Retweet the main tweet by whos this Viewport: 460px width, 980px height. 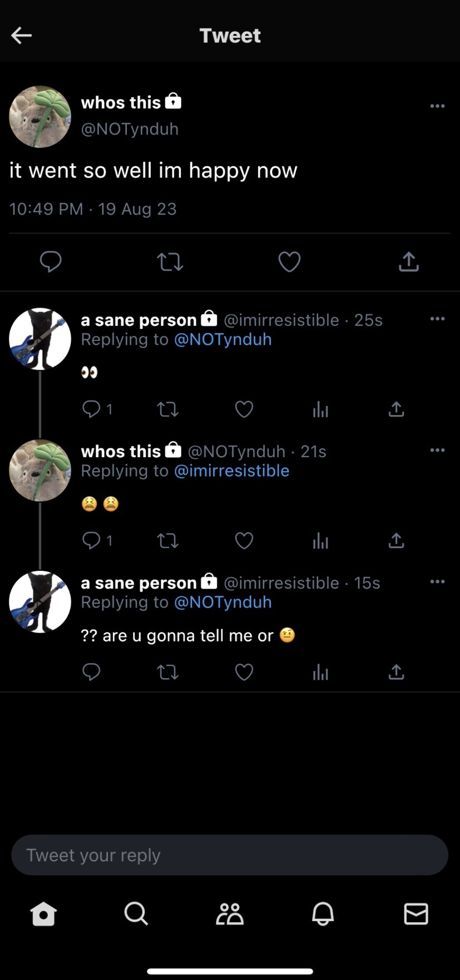[170, 262]
